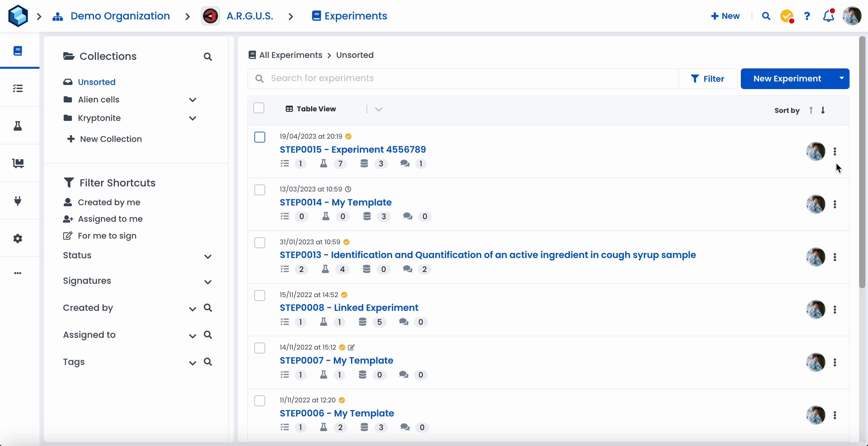Open the New Experiment dropdown arrow

(841, 79)
